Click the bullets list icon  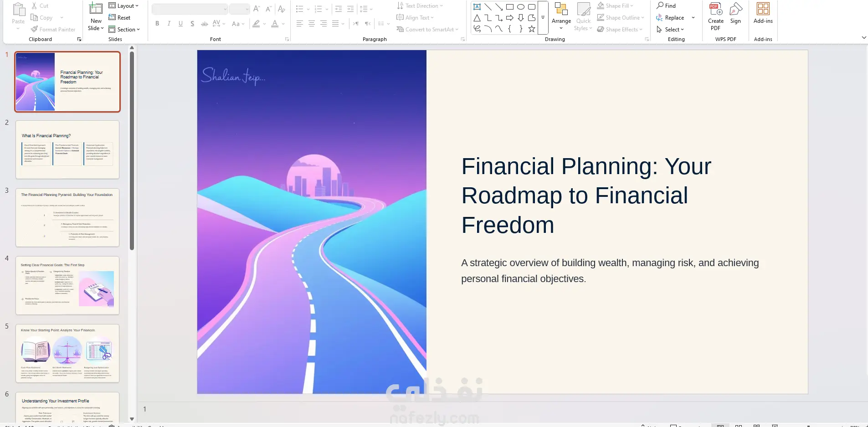point(299,9)
